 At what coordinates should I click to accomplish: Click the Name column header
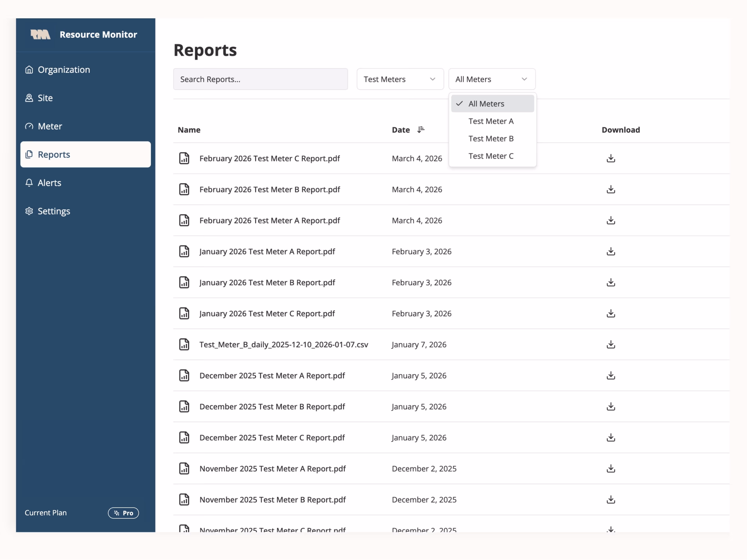coord(189,130)
